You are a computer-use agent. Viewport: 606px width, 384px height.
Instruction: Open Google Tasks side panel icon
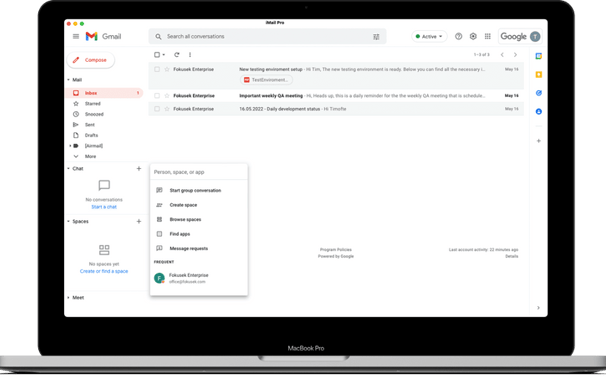pos(538,93)
